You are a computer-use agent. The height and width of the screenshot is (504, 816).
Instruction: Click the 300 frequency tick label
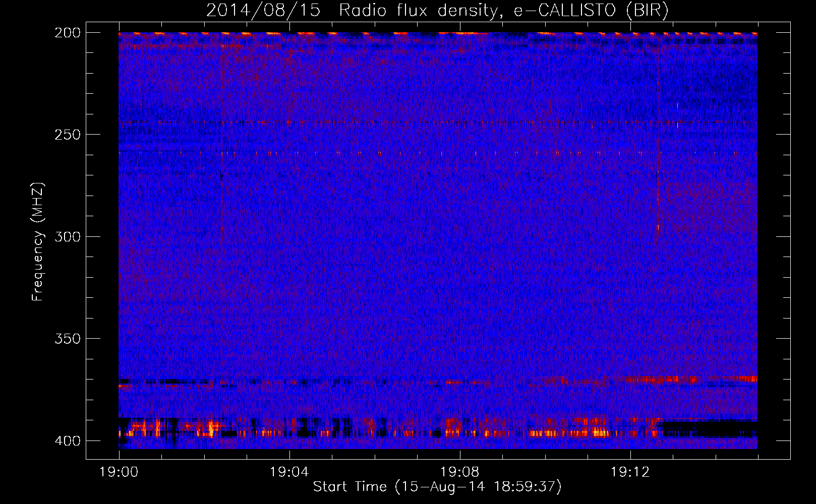(67, 236)
